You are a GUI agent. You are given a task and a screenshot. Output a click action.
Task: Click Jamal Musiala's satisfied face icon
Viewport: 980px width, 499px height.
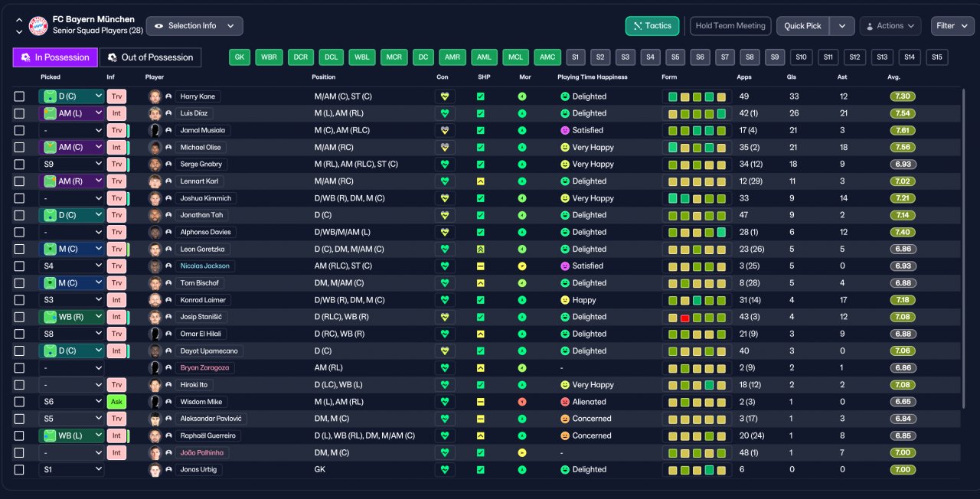coord(565,130)
